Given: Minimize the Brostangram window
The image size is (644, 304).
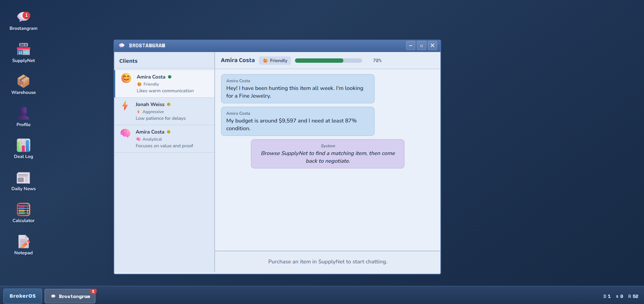Looking at the screenshot, I should 411,46.
